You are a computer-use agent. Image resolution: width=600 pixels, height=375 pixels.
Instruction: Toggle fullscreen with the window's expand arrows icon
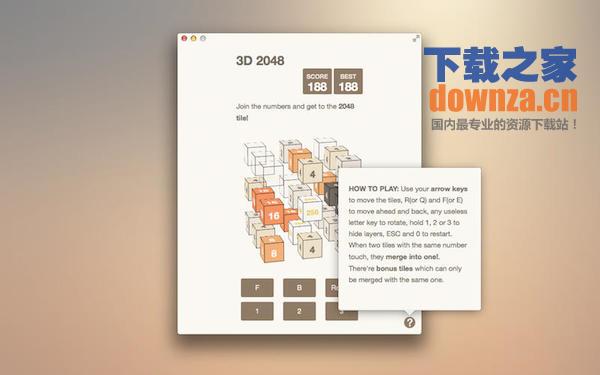coord(416,38)
